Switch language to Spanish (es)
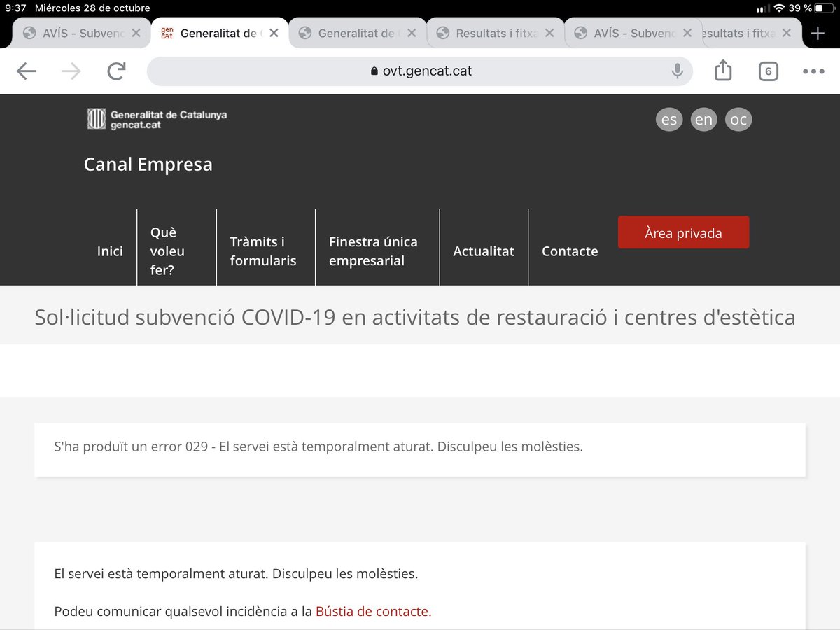This screenshot has width=840, height=630. (x=669, y=120)
